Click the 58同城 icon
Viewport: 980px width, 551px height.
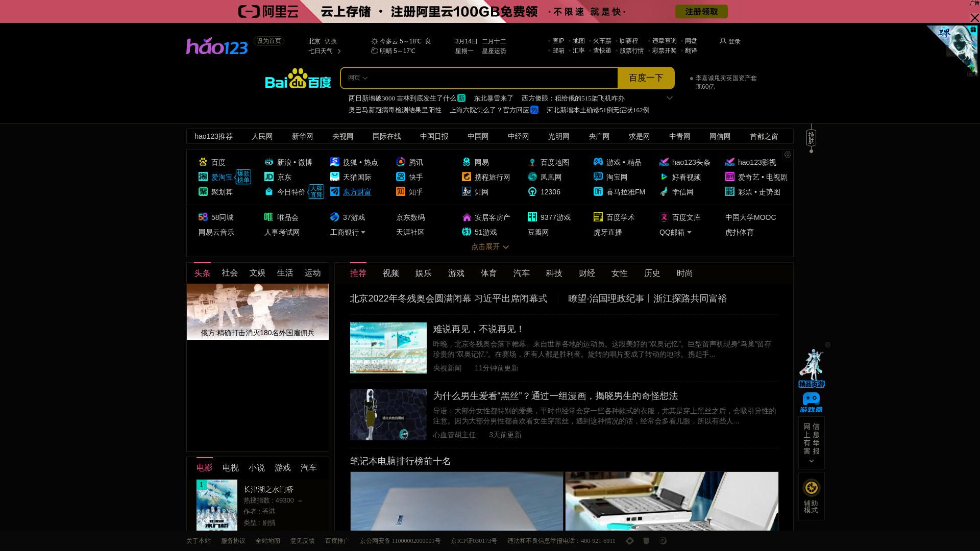click(203, 217)
